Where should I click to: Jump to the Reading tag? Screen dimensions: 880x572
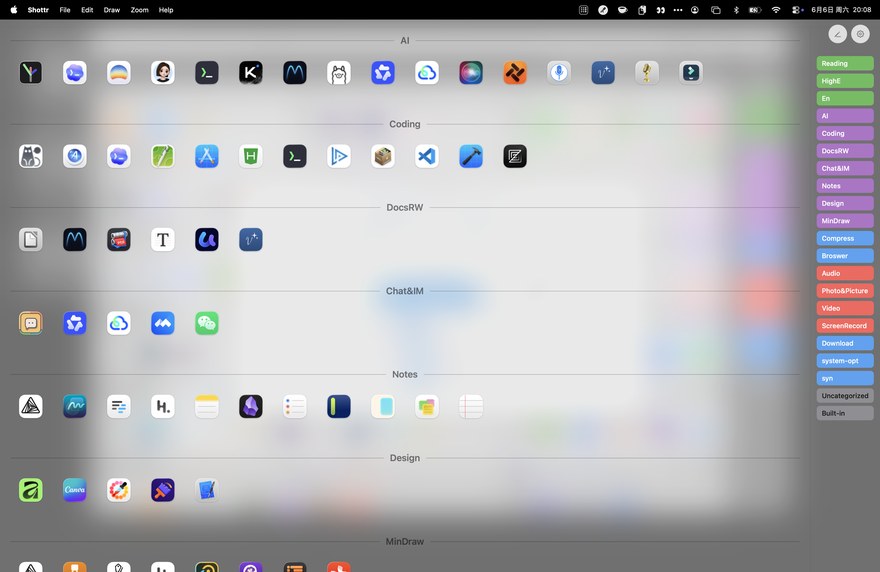point(845,63)
